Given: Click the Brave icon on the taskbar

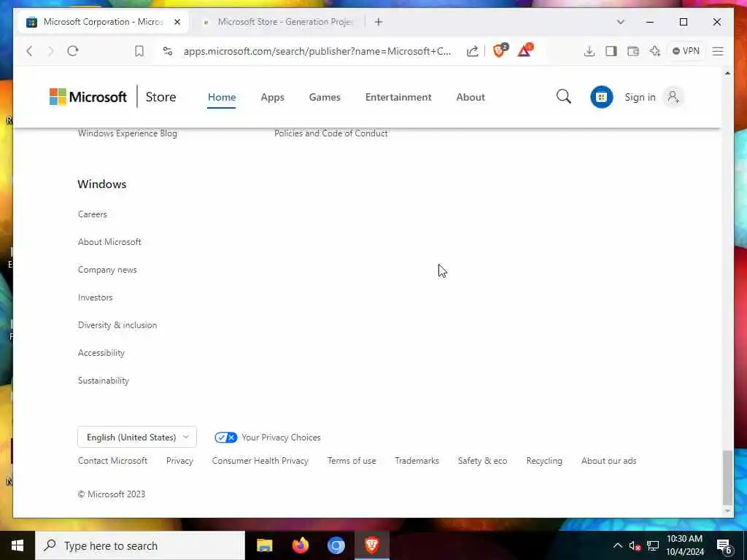Looking at the screenshot, I should click(372, 545).
